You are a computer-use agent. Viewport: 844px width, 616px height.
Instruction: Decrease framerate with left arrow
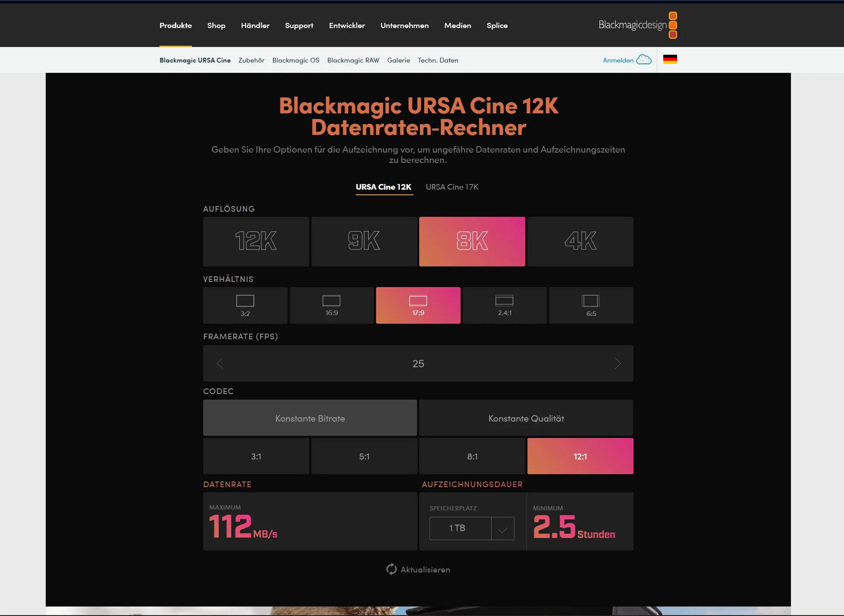tap(220, 363)
